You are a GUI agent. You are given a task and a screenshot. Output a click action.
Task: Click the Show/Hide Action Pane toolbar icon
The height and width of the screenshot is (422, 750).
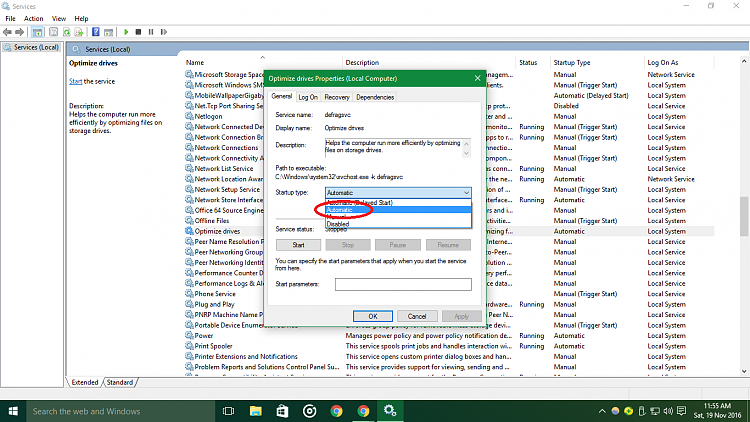point(109,32)
